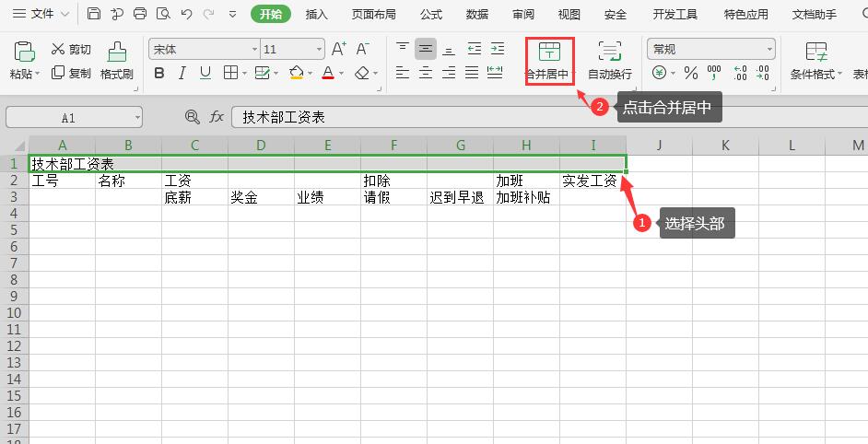
Task: Open the 公式 (Formulas) tab
Action: click(430, 14)
